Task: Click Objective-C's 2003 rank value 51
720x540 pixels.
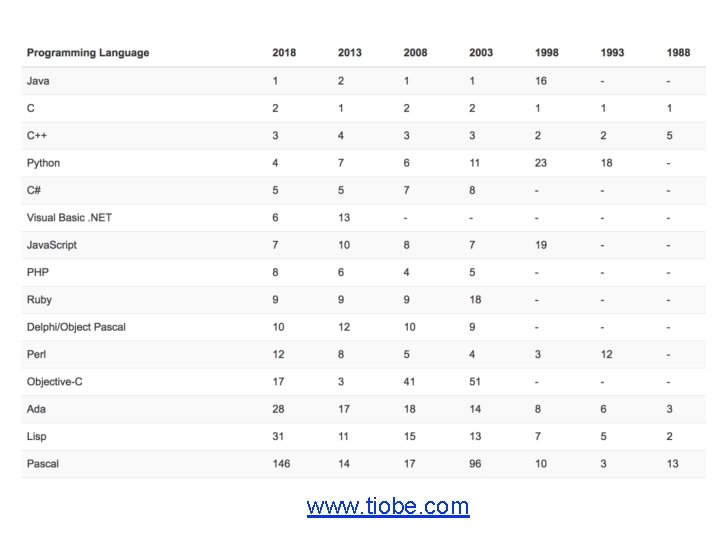Action: pos(475,382)
